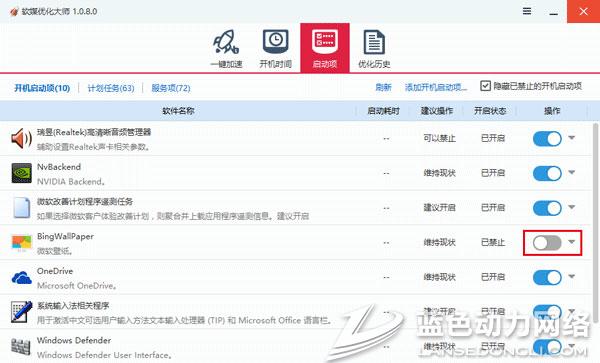Enable BingWallPaper startup switch

pos(547,243)
